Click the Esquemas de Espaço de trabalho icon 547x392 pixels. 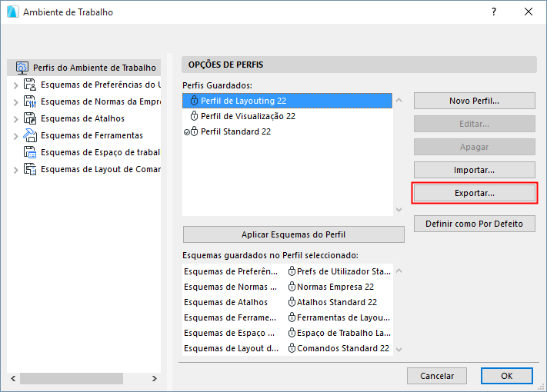point(30,152)
